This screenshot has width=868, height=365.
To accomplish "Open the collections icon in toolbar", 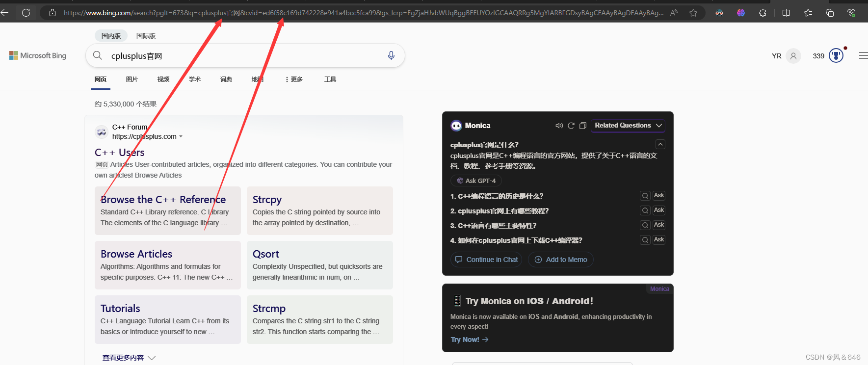I will 830,13.
